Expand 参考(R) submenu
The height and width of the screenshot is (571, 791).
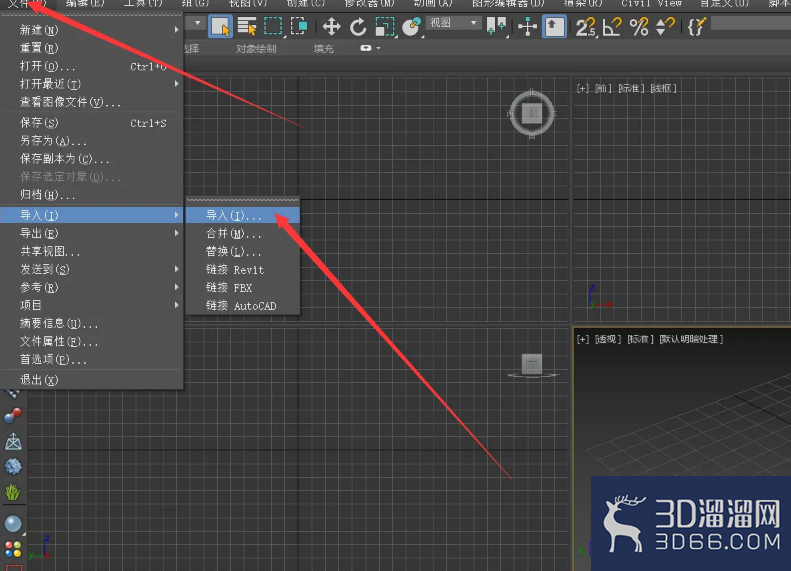pyautogui.click(x=92, y=288)
